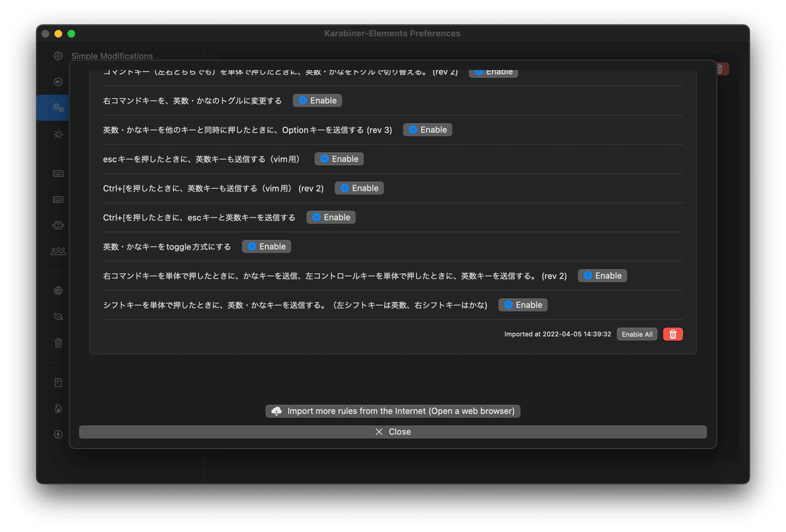Click text Ctrl+[を押したときに、escキーと英数キーを送信する

(199, 218)
